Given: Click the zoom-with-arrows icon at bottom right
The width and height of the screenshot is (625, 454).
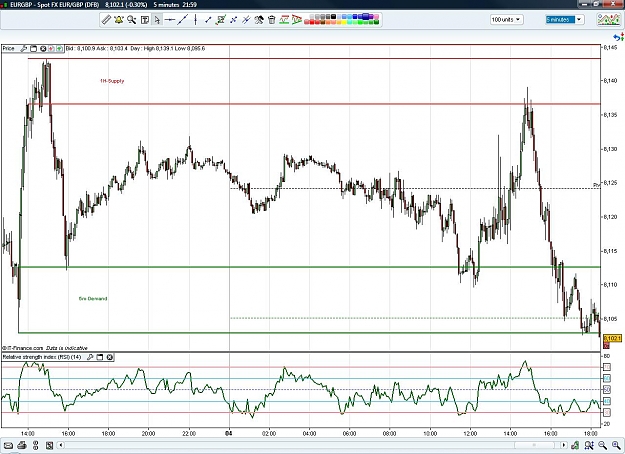Looking at the screenshot, I should pos(589,445).
